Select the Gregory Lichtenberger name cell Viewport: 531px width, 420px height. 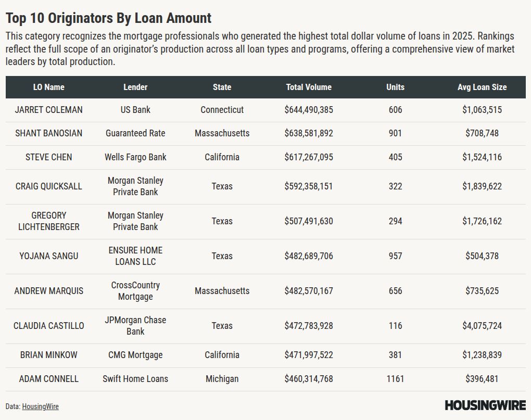pos(49,221)
